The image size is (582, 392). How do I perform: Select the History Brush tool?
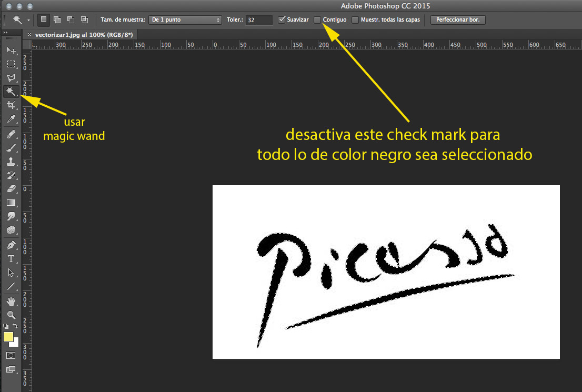(11, 175)
